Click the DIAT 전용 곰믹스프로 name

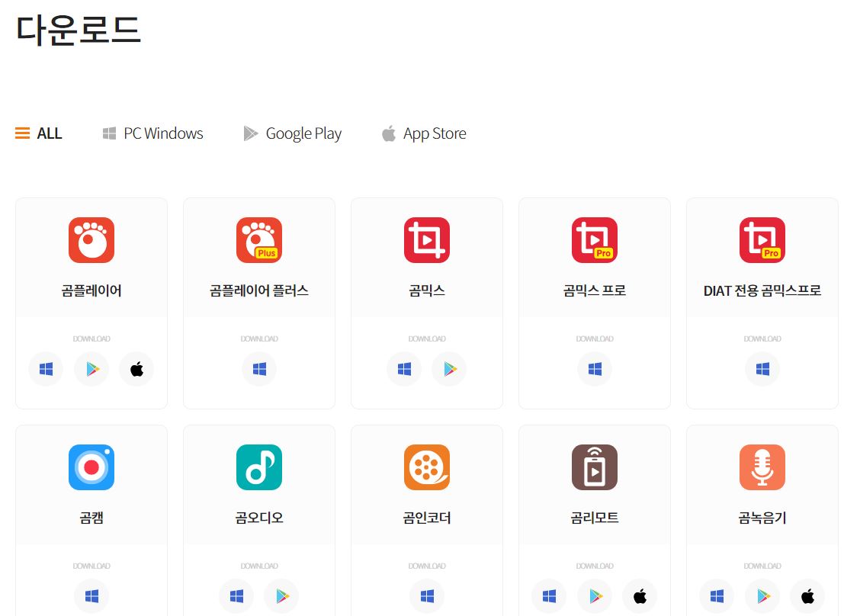pyautogui.click(x=762, y=290)
